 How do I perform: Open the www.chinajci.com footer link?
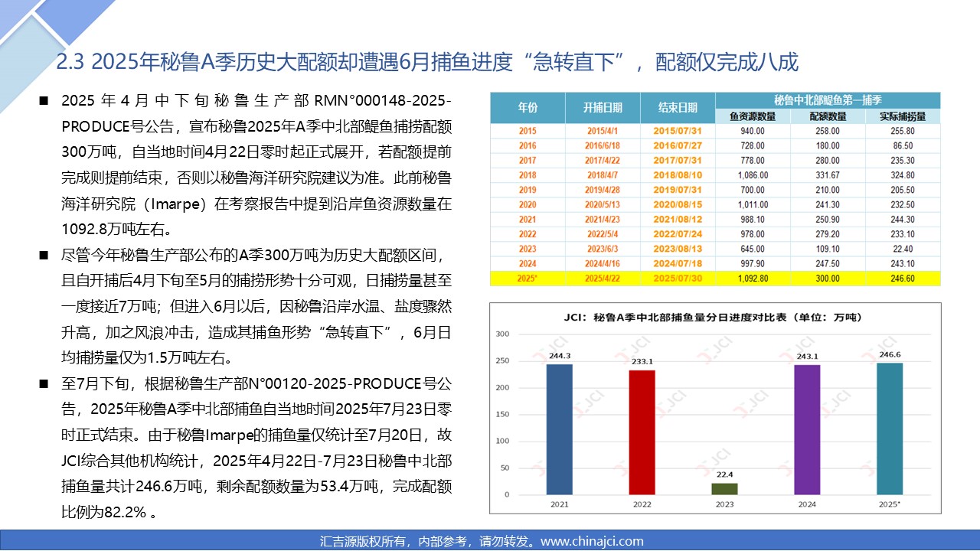592,541
